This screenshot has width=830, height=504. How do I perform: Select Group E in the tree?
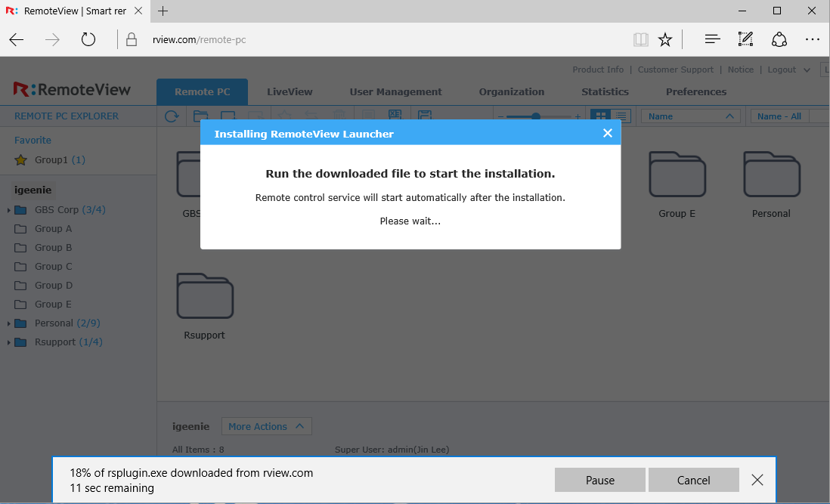53,305
